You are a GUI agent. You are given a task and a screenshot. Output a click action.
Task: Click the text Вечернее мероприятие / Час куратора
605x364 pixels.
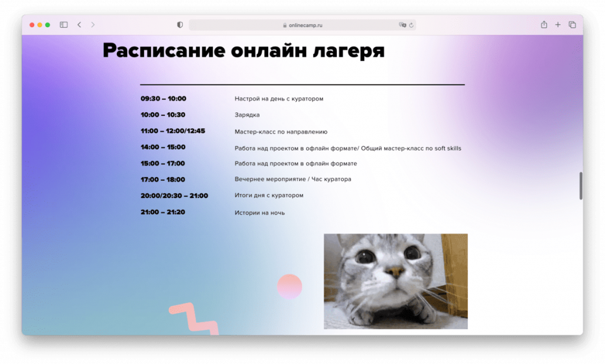coord(293,179)
